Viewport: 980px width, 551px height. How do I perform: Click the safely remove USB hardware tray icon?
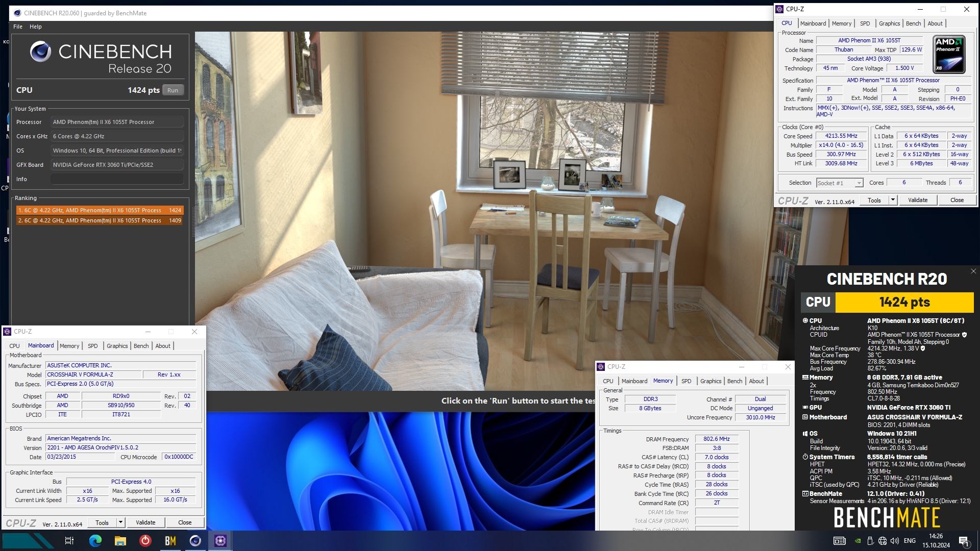870,541
